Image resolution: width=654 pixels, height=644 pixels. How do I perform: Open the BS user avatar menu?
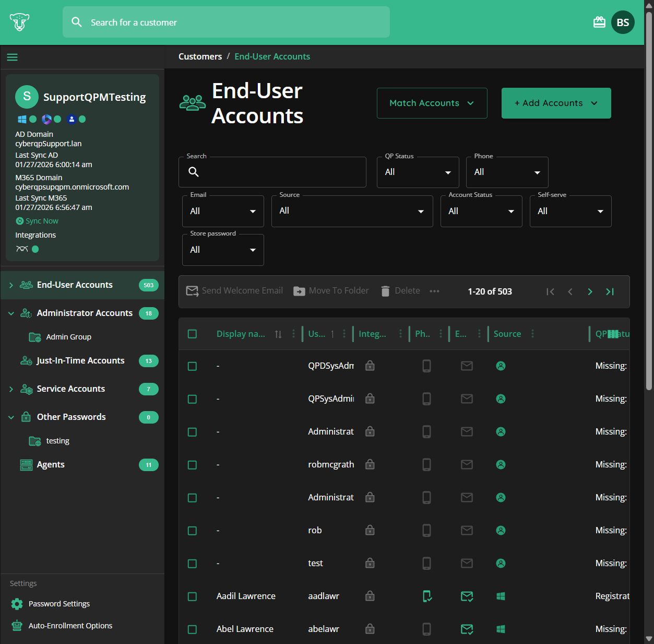pos(623,22)
